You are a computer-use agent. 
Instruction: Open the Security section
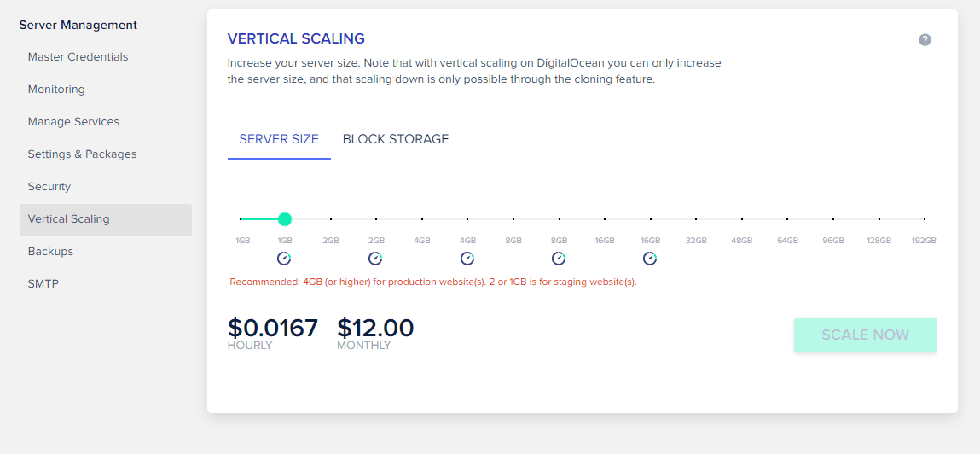[x=49, y=187]
